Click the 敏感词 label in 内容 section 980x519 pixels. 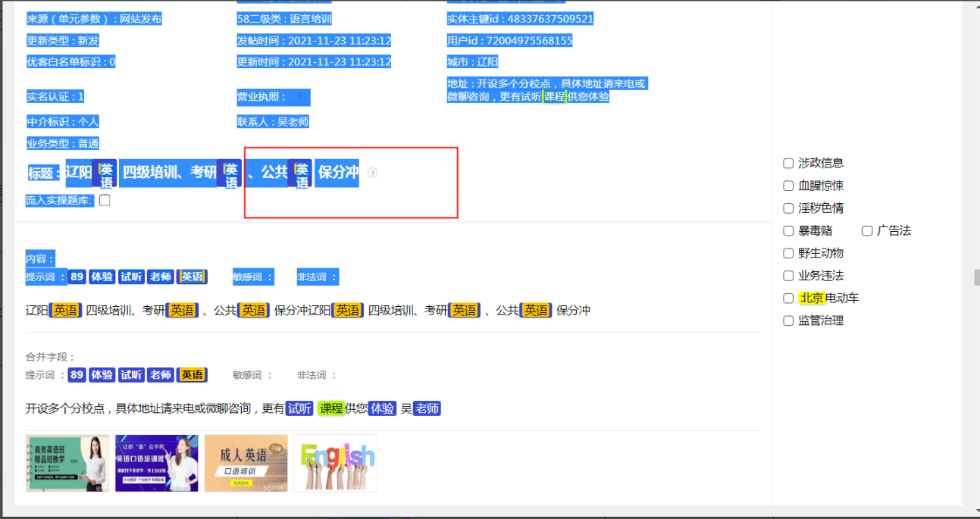[x=252, y=277]
